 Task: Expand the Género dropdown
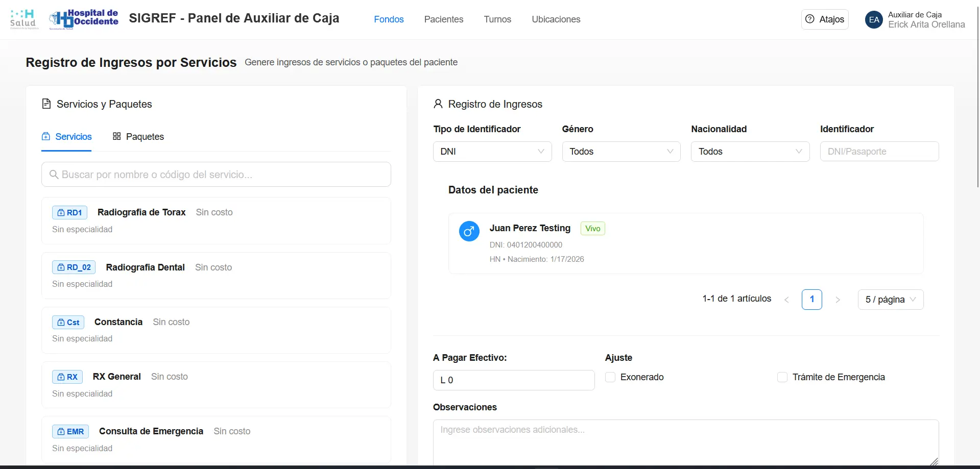621,152
